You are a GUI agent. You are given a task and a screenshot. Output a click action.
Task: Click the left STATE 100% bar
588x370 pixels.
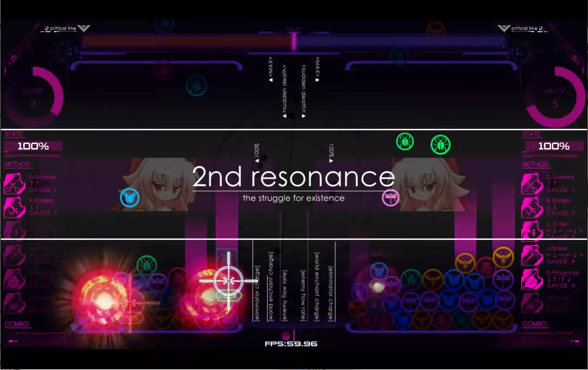click(33, 146)
